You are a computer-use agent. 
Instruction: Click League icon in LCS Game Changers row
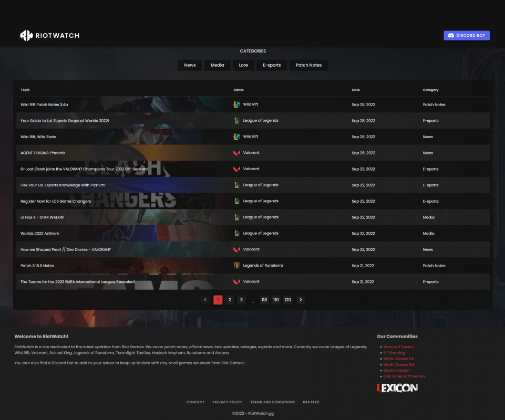click(236, 201)
